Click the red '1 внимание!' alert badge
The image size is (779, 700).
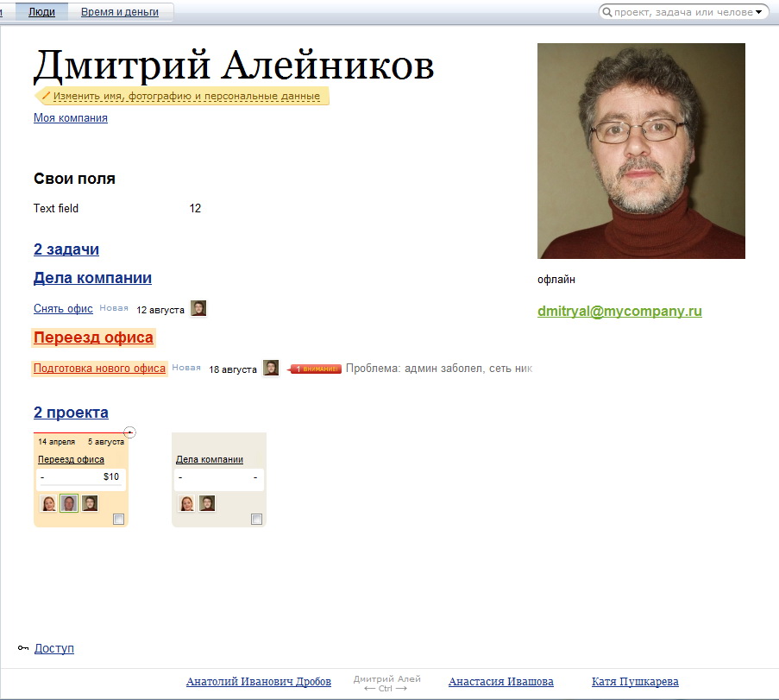pos(315,369)
